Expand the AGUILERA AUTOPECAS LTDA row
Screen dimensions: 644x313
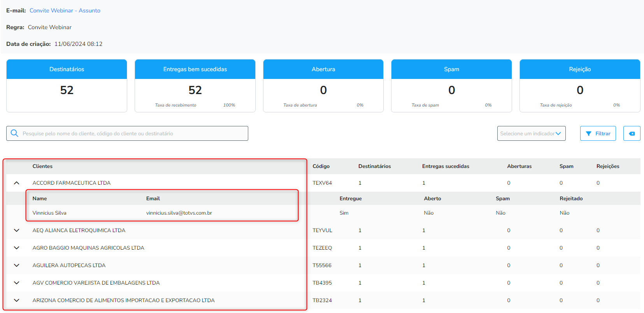(x=16, y=265)
